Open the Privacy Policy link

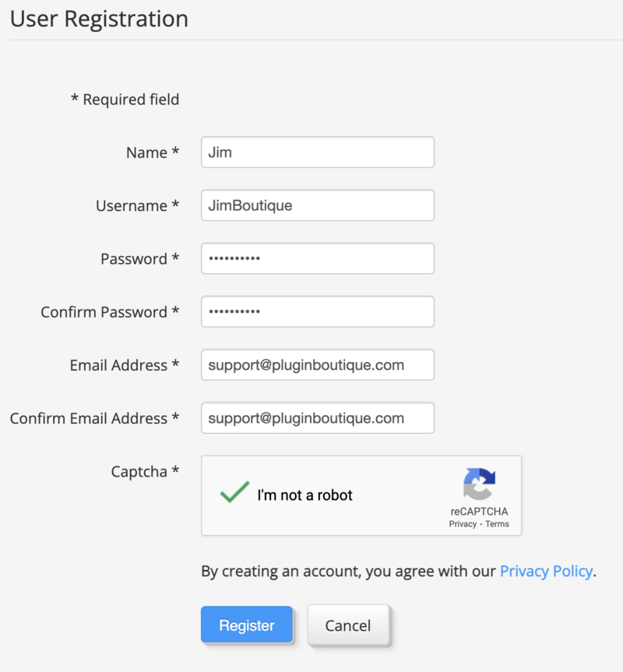click(x=546, y=572)
